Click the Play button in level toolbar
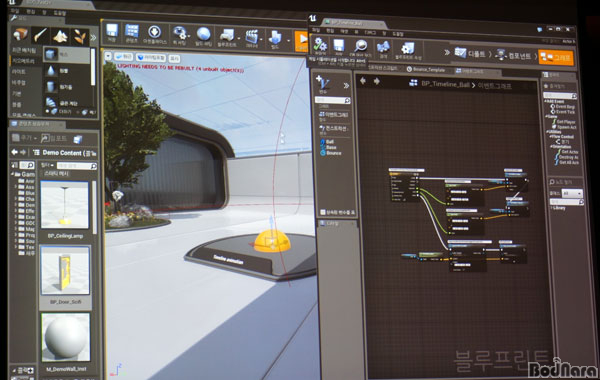This screenshot has width=600, height=380. click(x=302, y=39)
